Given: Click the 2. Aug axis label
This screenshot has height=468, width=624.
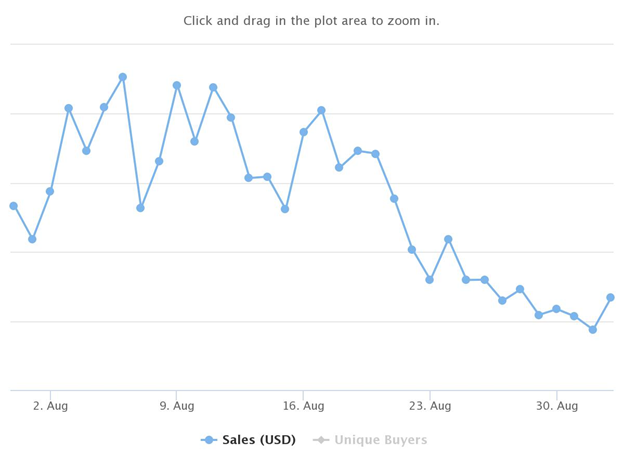Looking at the screenshot, I should (50, 406).
